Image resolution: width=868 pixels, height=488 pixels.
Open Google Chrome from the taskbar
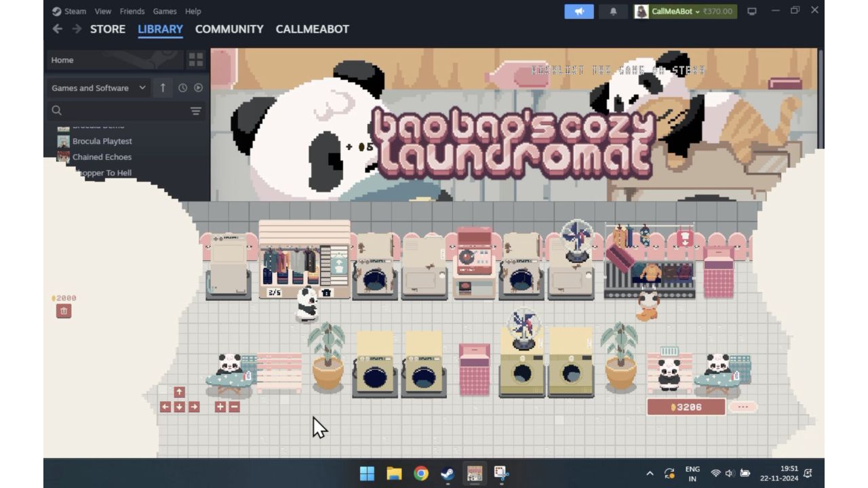421,473
